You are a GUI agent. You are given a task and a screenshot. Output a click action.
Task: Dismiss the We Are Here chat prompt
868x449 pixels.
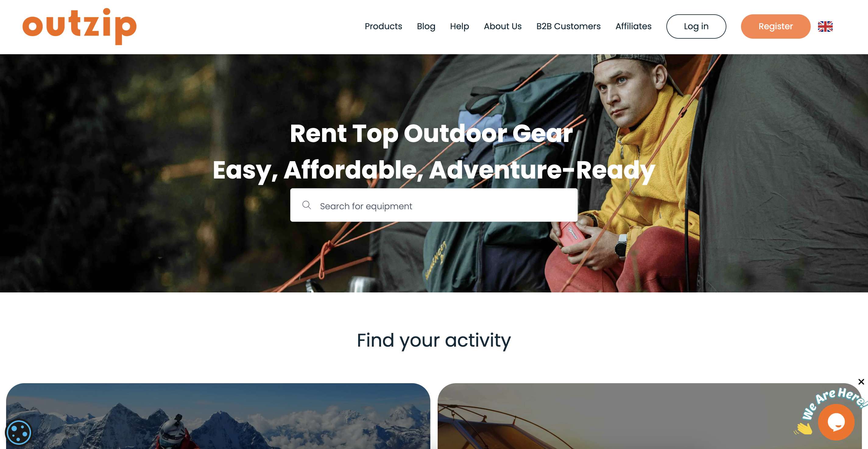[861, 382]
